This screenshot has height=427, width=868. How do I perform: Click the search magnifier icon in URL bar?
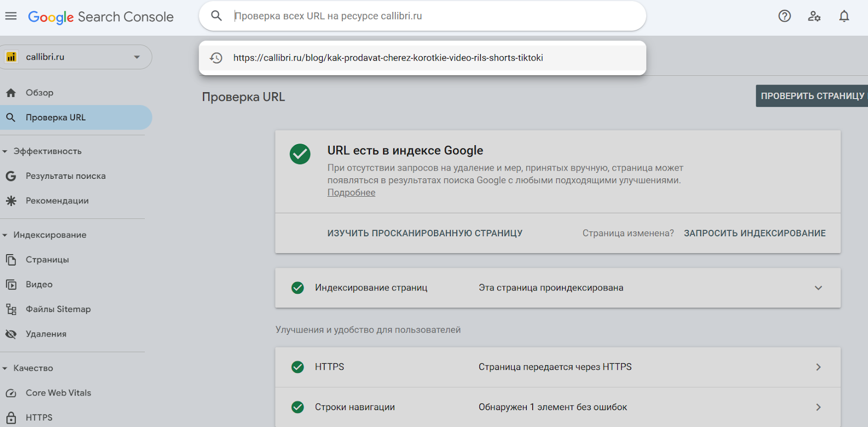coord(216,16)
